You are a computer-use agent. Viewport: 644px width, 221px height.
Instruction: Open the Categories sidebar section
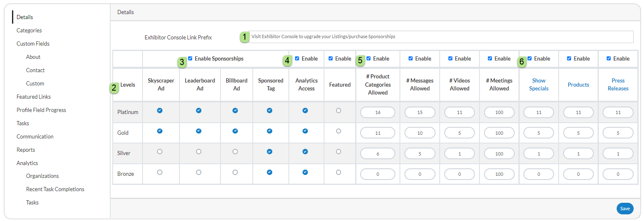coord(29,30)
